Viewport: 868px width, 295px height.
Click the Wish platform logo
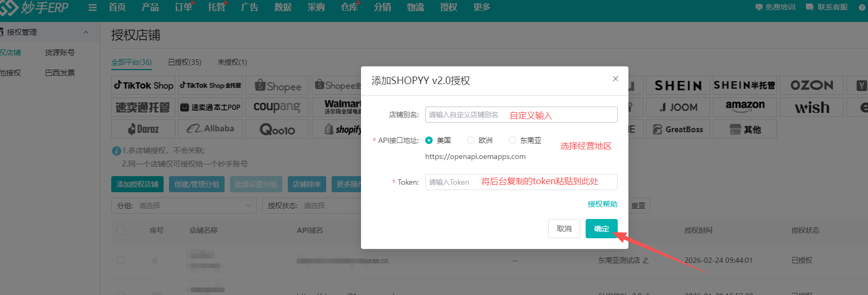point(811,108)
